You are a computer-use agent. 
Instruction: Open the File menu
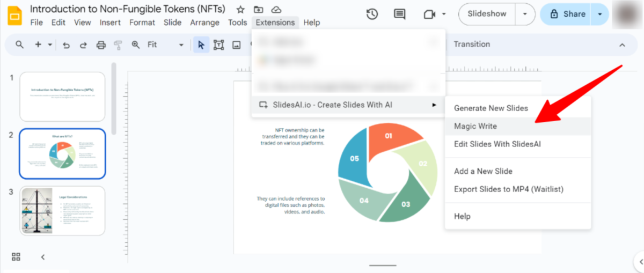[36, 23]
